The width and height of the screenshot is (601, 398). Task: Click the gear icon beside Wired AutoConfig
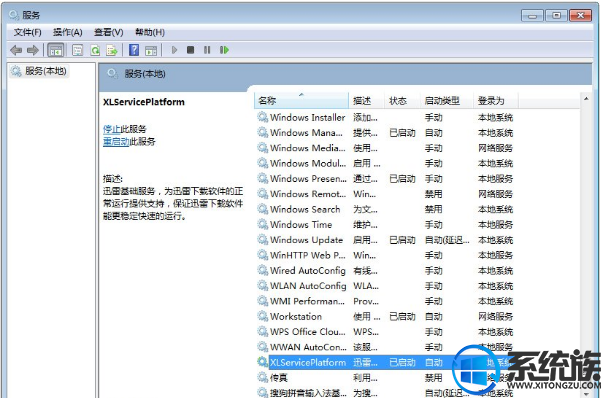[263, 270]
